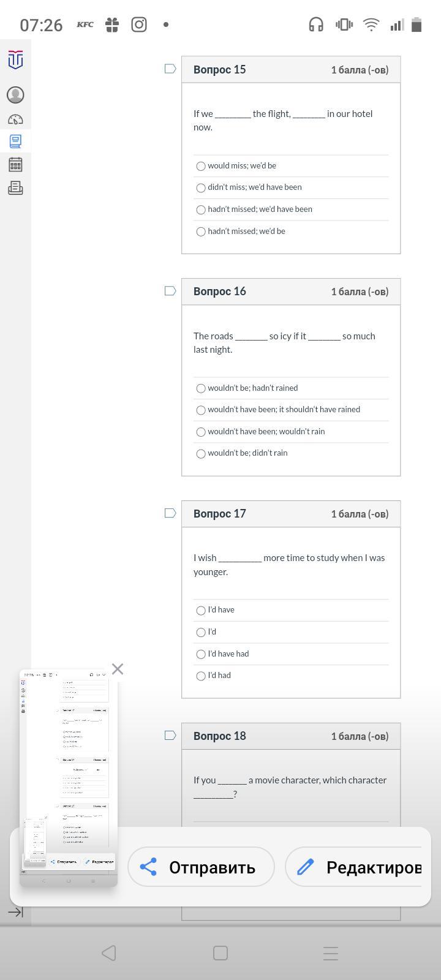
Task: Dismiss the screenshot preview with X
Action: pos(118,669)
